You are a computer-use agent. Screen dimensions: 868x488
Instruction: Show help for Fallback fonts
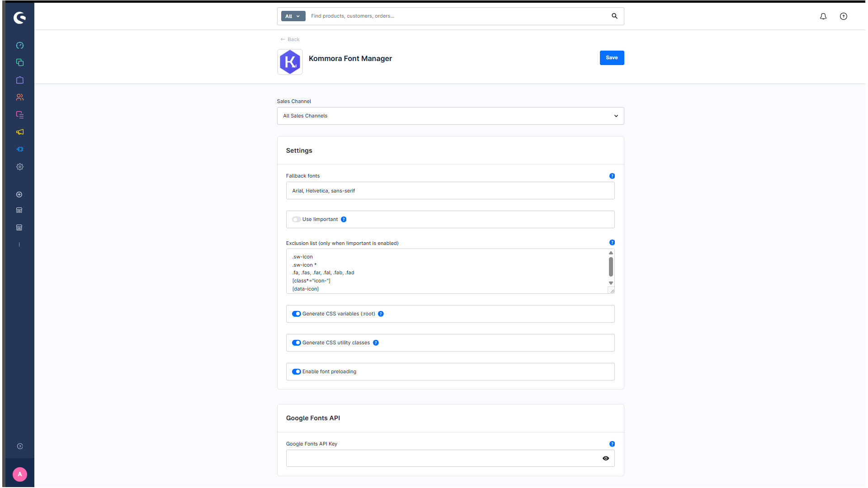[612, 176]
